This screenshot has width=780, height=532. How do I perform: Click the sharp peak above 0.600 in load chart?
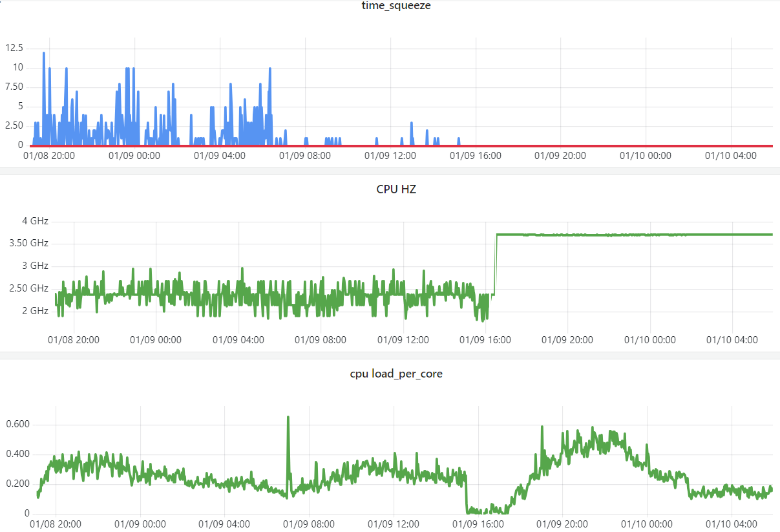click(288, 419)
